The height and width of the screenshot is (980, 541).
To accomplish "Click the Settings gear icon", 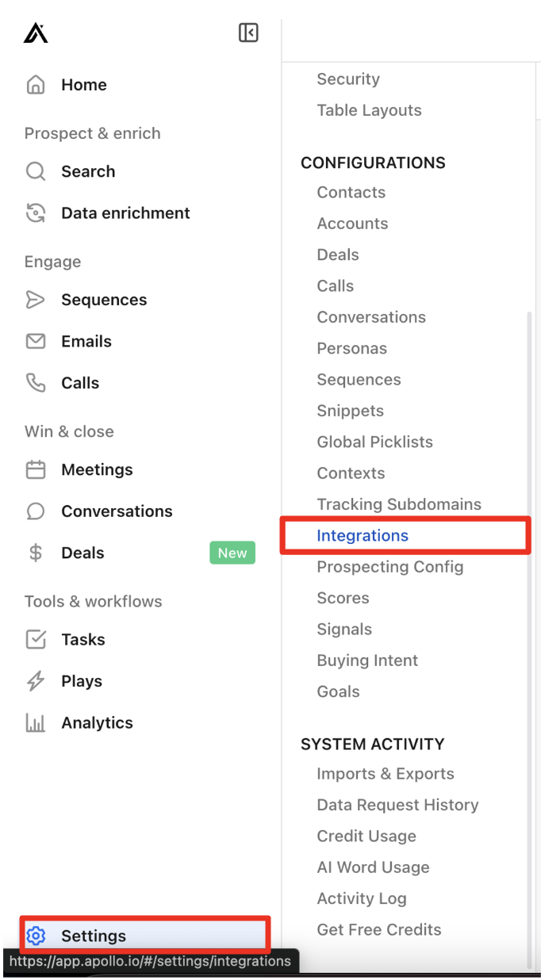I will 36,936.
